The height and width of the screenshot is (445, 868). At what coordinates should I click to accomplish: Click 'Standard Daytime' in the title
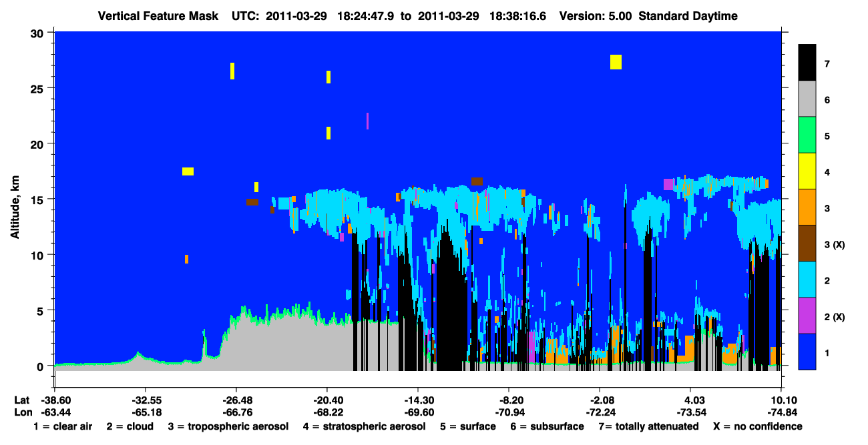(688, 16)
